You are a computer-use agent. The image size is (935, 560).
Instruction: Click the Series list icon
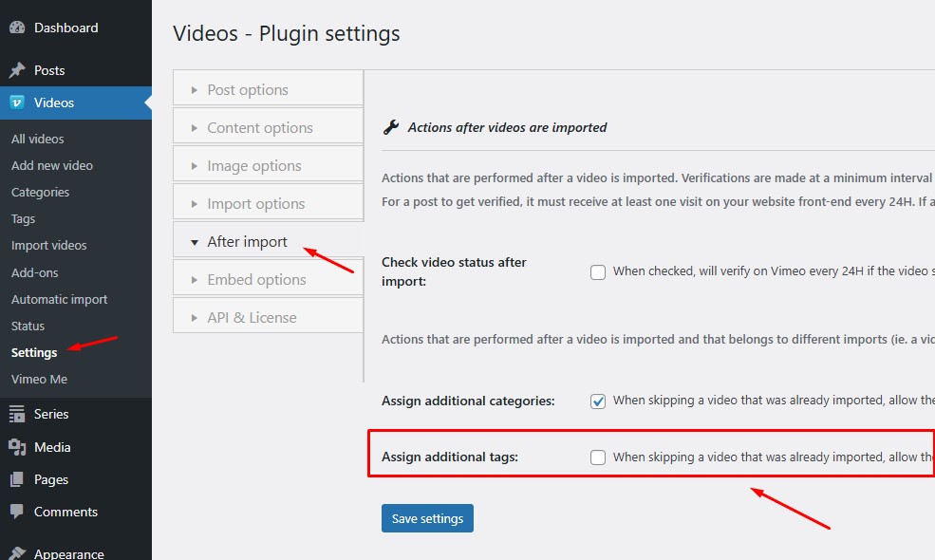tap(17, 414)
